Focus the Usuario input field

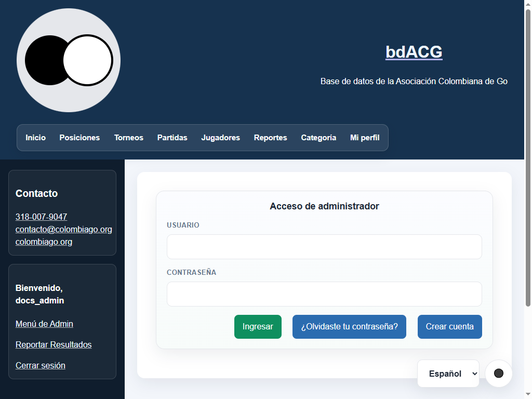point(324,247)
